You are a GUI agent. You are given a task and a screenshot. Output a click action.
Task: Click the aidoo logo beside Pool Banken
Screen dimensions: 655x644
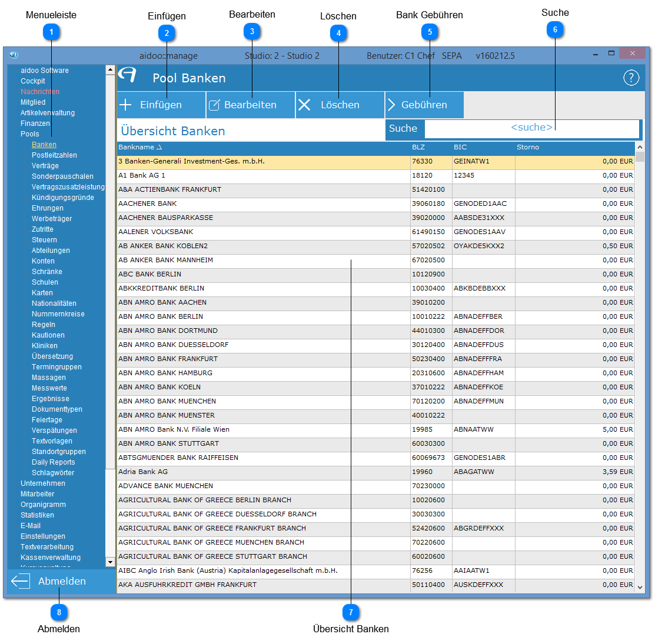pyautogui.click(x=127, y=75)
